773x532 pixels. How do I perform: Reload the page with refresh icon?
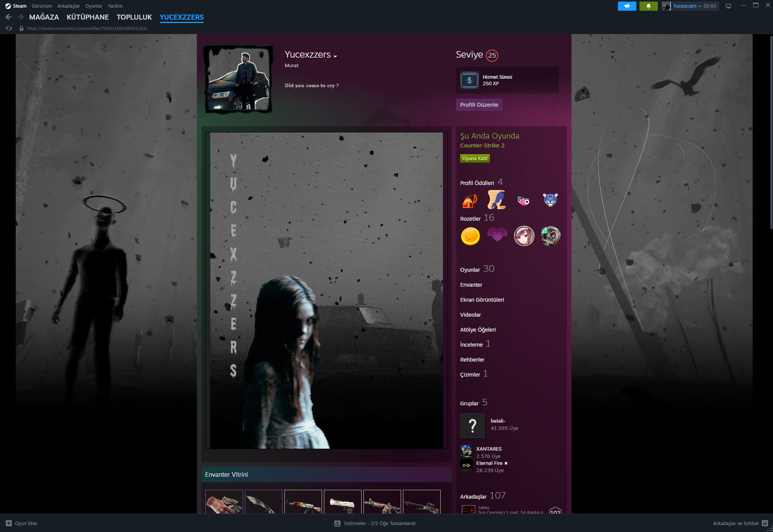(9, 28)
